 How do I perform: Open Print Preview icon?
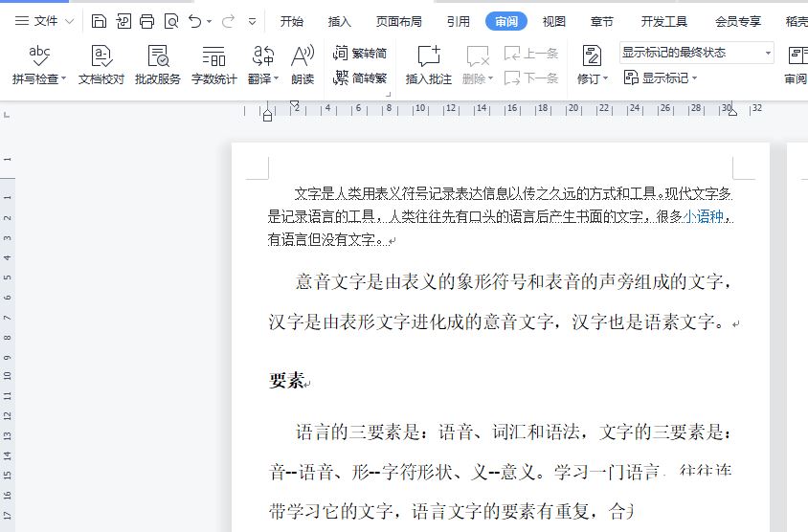pyautogui.click(x=171, y=21)
